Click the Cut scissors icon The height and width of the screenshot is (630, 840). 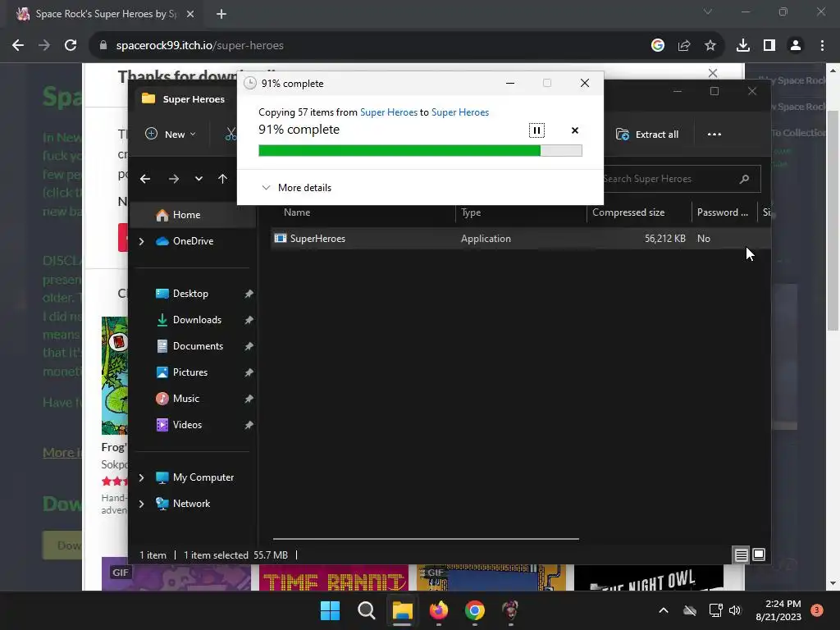[231, 134]
